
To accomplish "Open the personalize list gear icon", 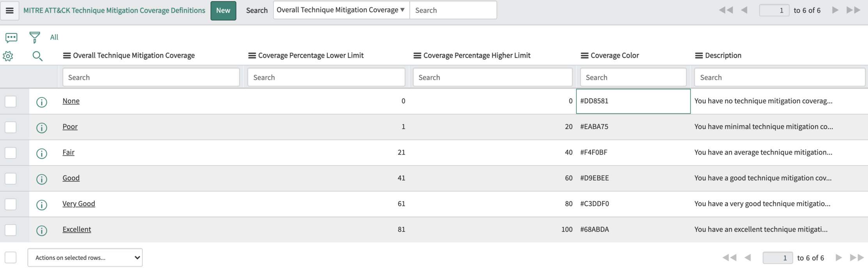I will pos(8,56).
